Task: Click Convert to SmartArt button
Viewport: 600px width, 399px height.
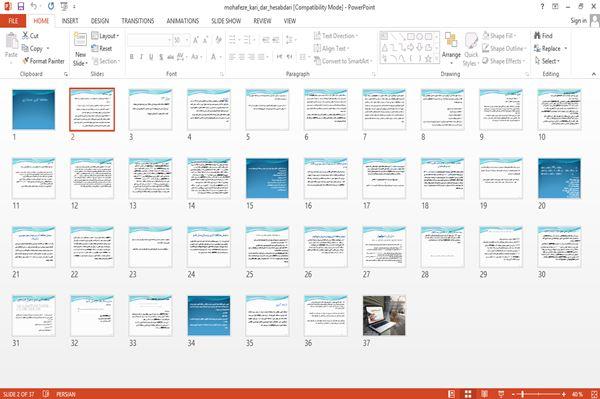Action: point(343,61)
